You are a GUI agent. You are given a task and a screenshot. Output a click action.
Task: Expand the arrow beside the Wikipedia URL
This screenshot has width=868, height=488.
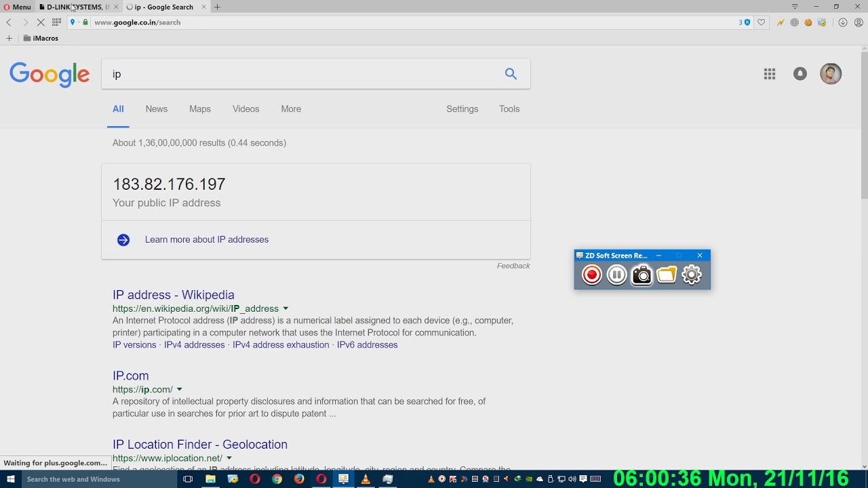click(285, 309)
